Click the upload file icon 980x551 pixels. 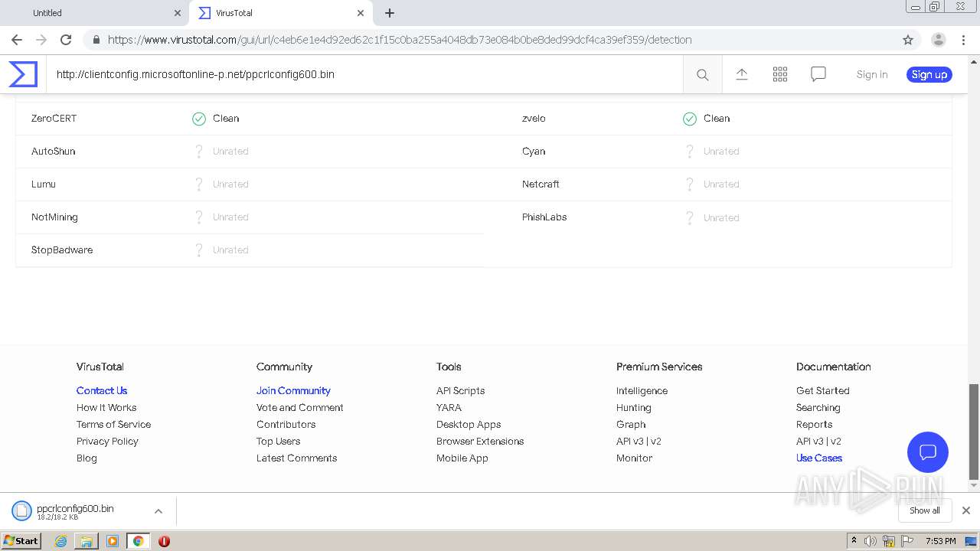741,74
